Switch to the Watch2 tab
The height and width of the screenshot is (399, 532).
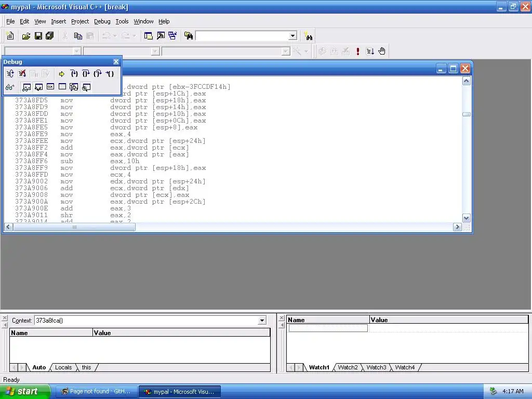pyautogui.click(x=348, y=367)
